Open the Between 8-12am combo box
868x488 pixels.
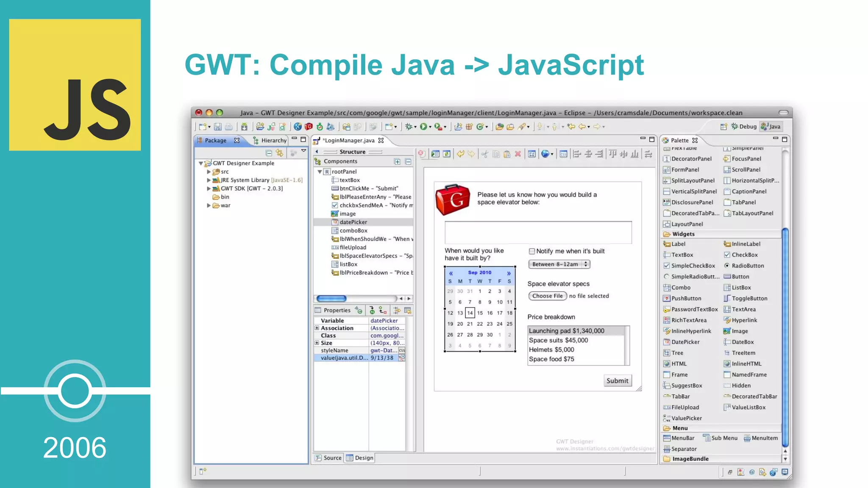(559, 264)
